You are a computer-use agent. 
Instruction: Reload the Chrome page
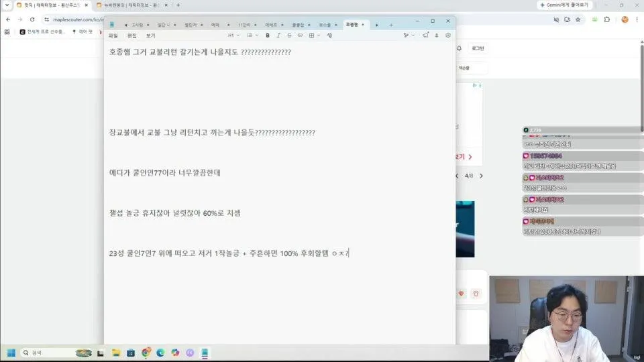tap(32, 19)
